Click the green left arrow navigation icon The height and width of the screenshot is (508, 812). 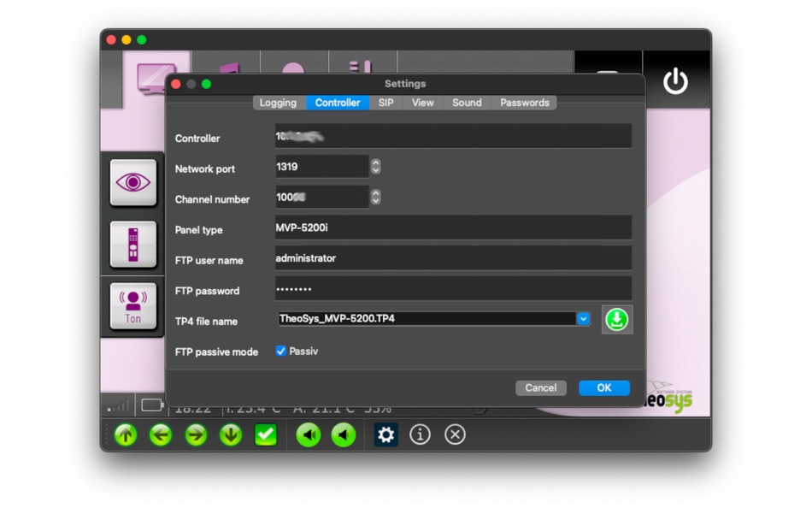(160, 434)
